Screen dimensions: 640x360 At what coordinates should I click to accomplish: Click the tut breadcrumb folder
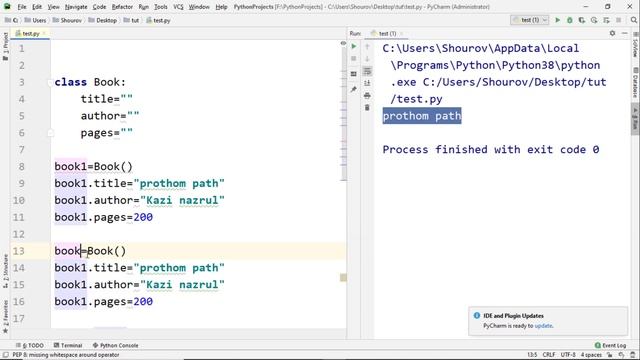pyautogui.click(x=131, y=20)
